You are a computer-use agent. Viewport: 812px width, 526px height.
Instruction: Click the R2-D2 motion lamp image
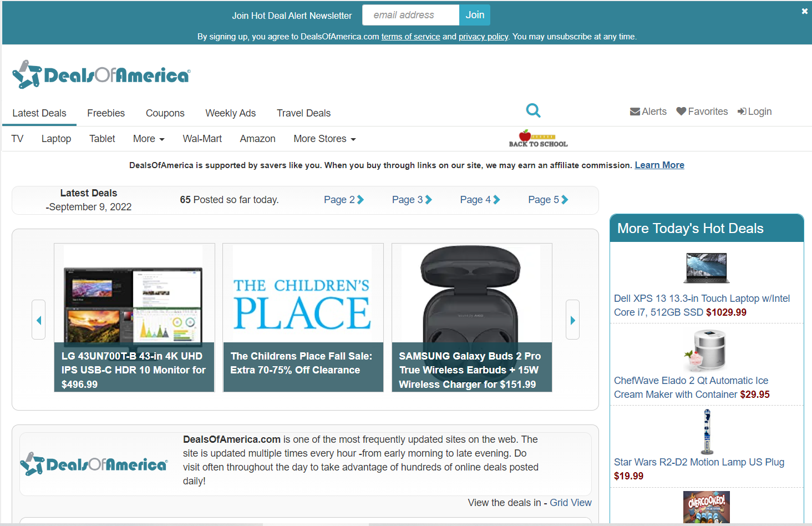707,432
